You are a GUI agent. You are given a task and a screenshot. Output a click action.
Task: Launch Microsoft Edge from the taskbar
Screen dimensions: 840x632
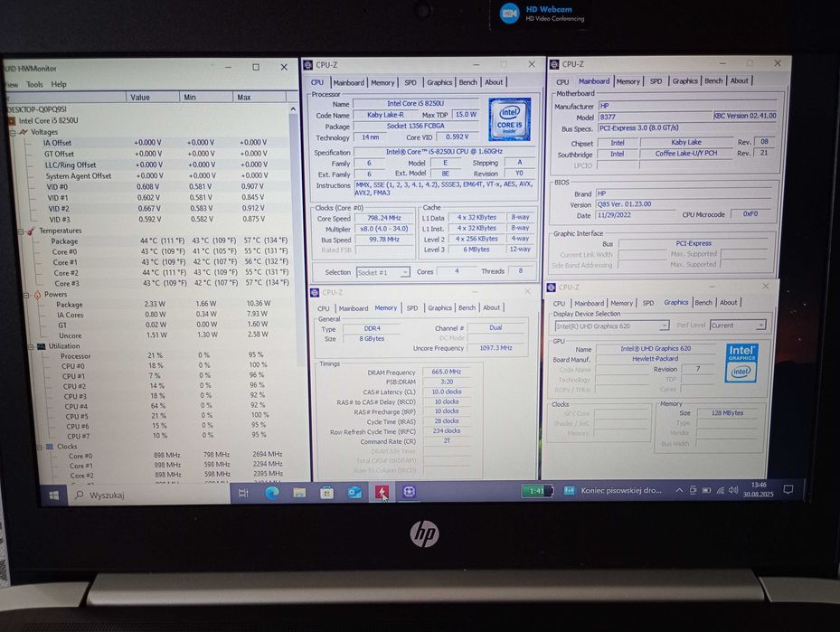272,493
